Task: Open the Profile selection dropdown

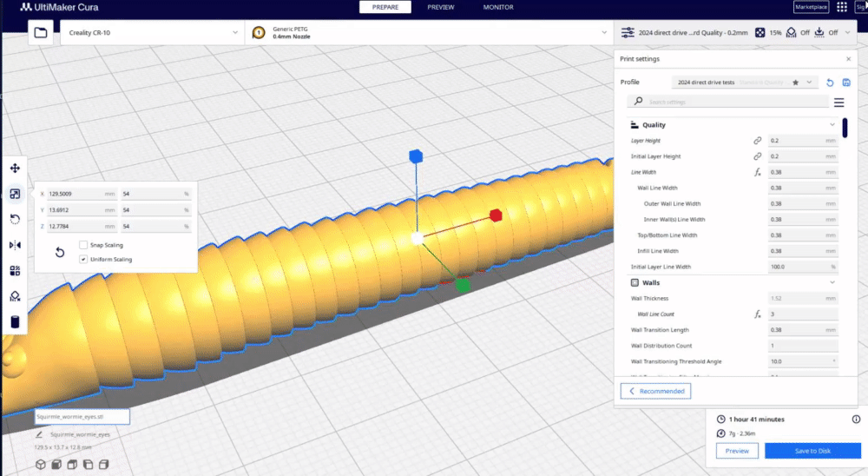Action: (745, 83)
